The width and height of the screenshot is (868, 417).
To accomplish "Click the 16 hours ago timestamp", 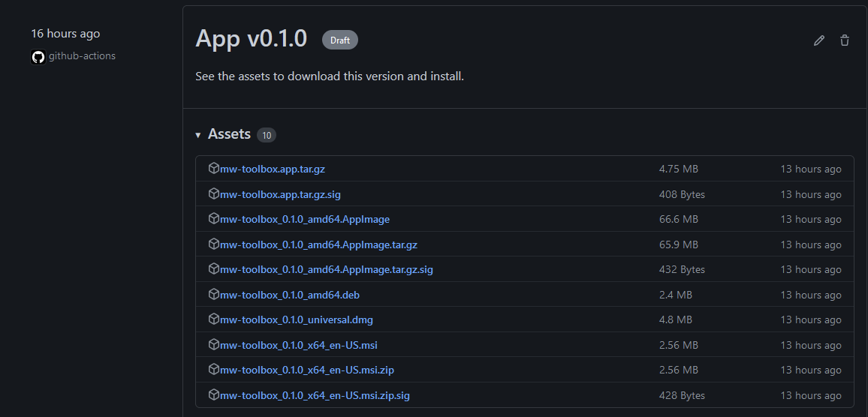I will tap(65, 34).
